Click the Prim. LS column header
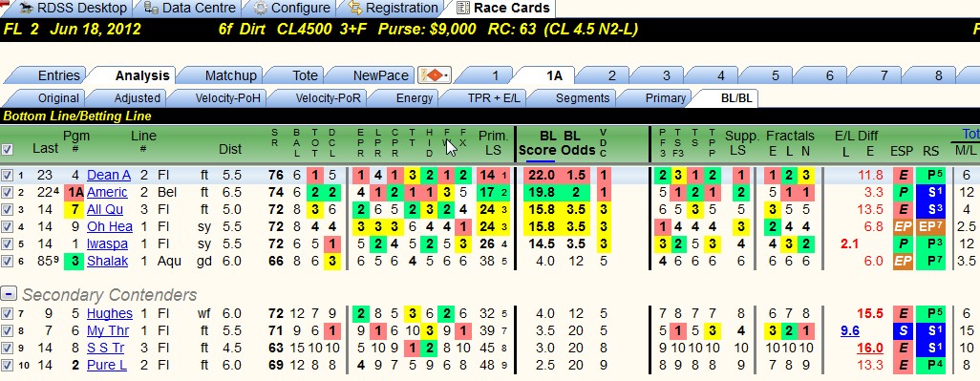980x381 pixels. click(x=493, y=143)
